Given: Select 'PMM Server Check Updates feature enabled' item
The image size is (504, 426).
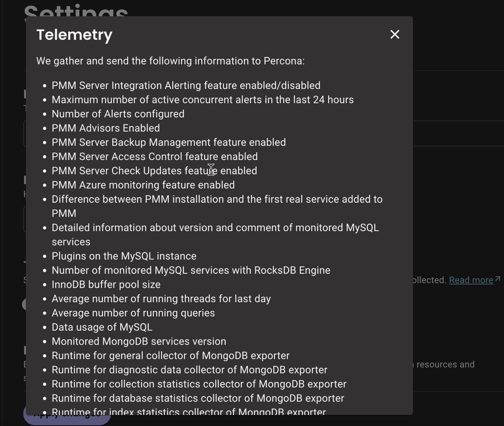Looking at the screenshot, I should tap(154, 171).
